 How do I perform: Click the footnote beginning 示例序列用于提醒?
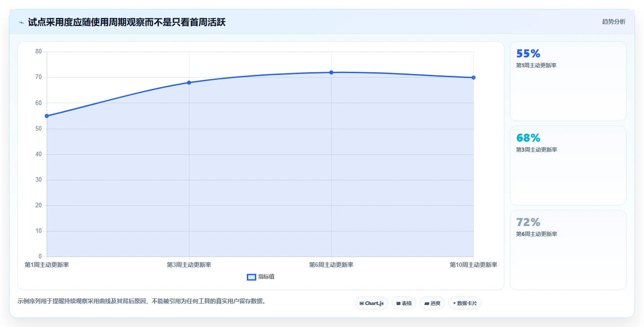(x=142, y=301)
